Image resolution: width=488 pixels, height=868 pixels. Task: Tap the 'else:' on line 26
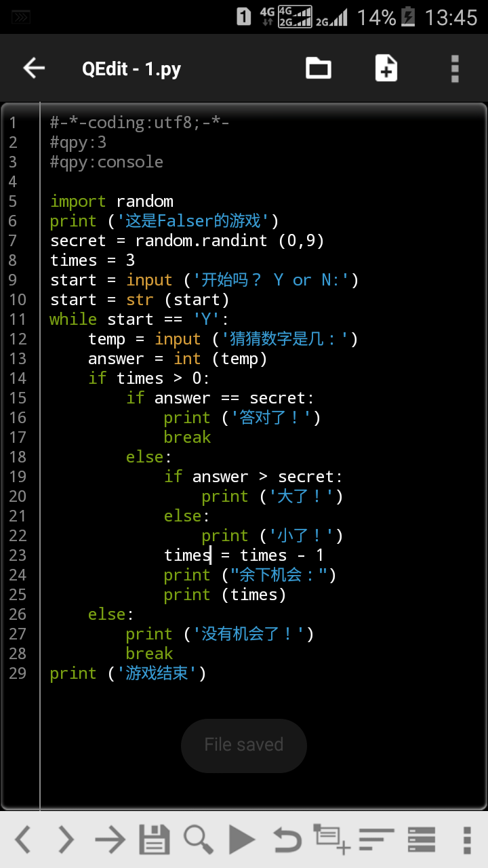(x=111, y=614)
